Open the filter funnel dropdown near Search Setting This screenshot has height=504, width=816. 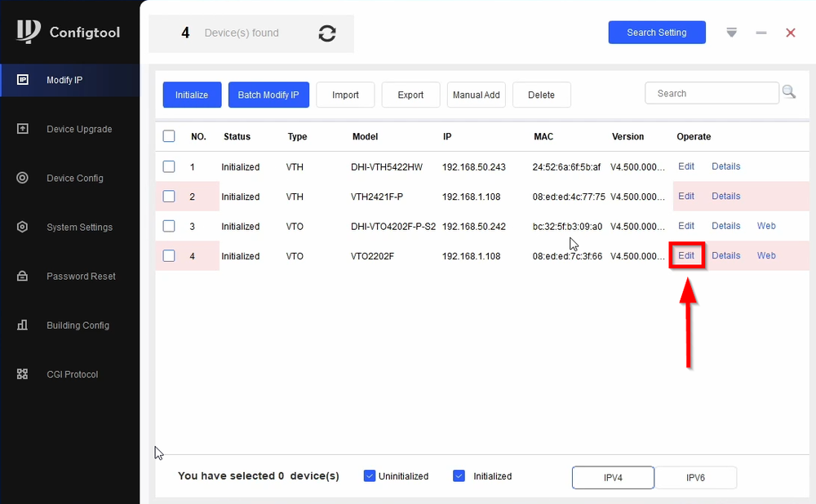(731, 33)
